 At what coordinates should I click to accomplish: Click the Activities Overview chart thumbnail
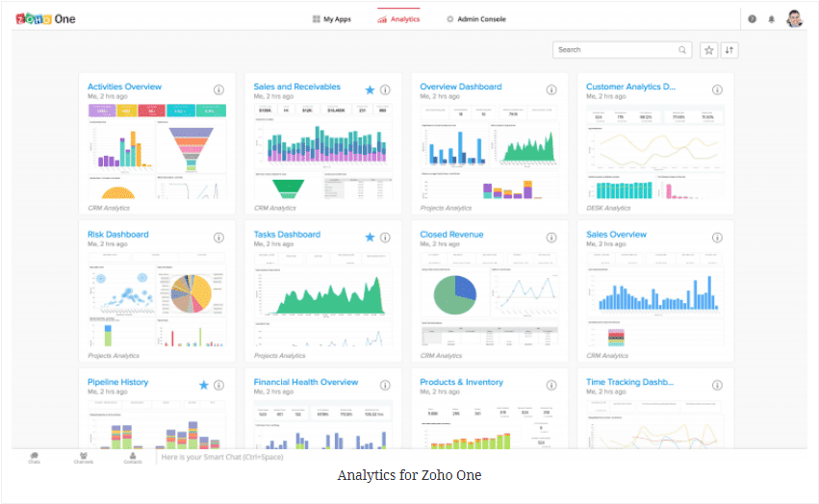click(x=157, y=151)
